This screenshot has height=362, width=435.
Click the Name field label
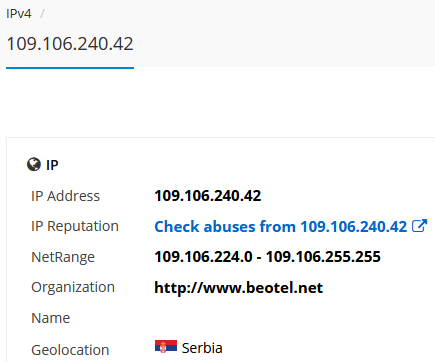pos(50,318)
